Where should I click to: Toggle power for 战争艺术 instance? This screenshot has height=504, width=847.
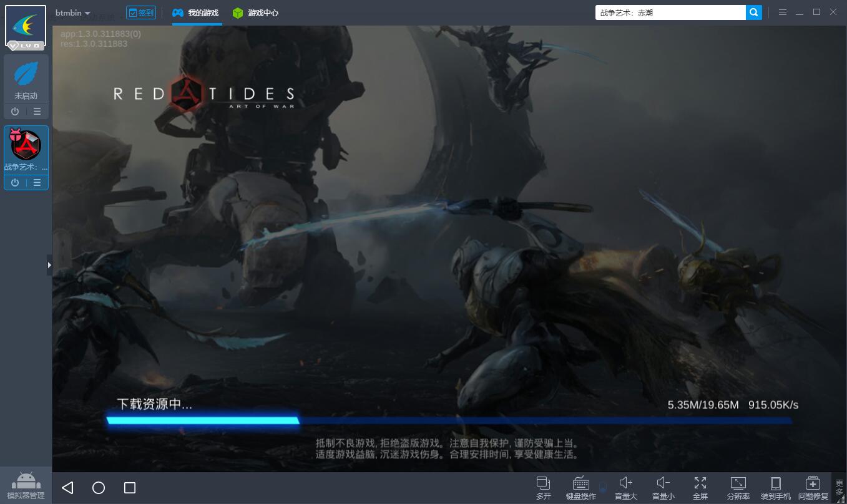pyautogui.click(x=15, y=183)
